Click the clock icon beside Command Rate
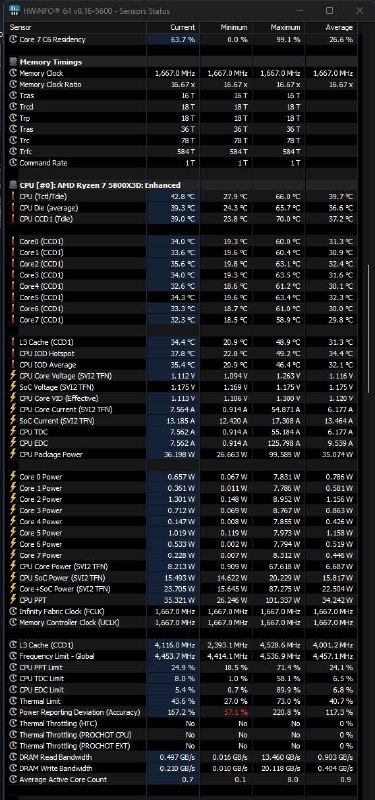 point(13,163)
